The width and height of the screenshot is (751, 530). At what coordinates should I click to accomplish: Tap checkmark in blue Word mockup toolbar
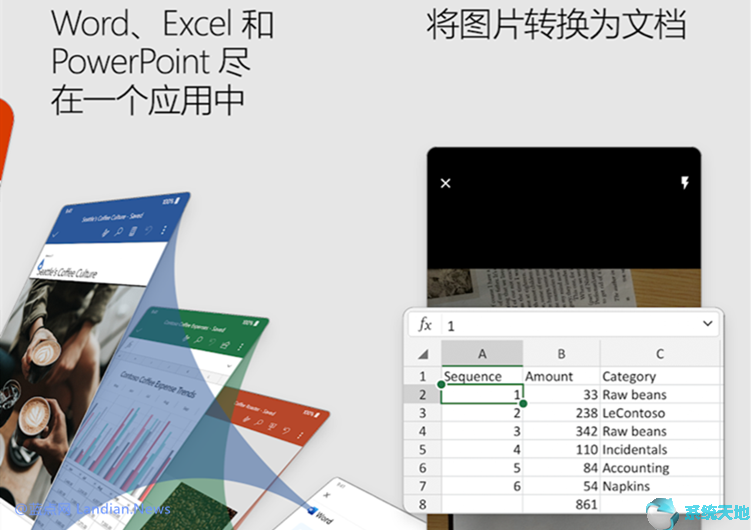click(x=56, y=234)
